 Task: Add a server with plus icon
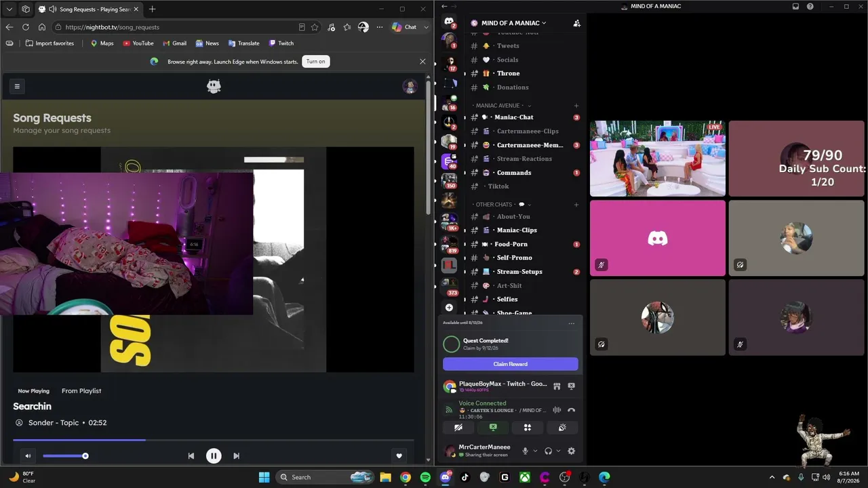point(449,307)
